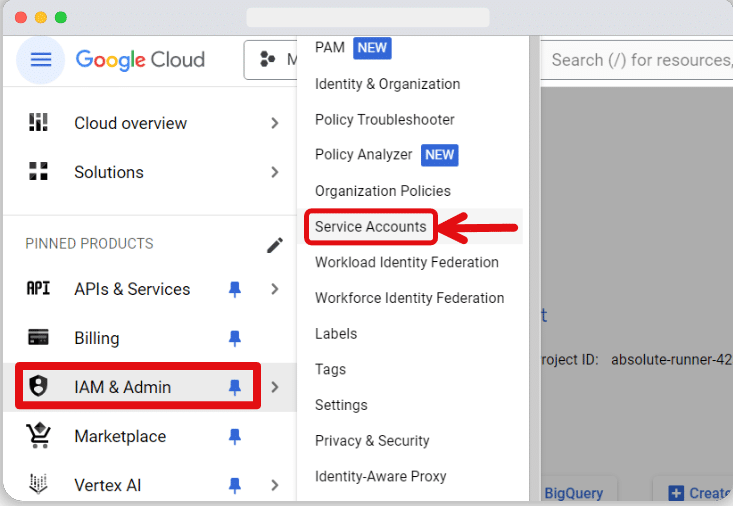Image resolution: width=733 pixels, height=506 pixels.
Task: Unpin IAM & Admin using its pin icon
Action: pos(235,387)
